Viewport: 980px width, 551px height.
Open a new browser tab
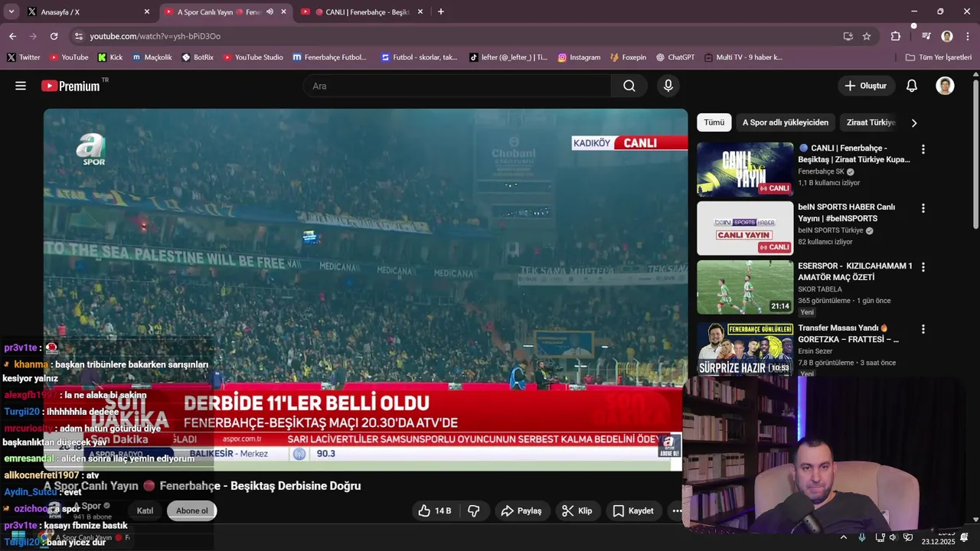coord(441,11)
